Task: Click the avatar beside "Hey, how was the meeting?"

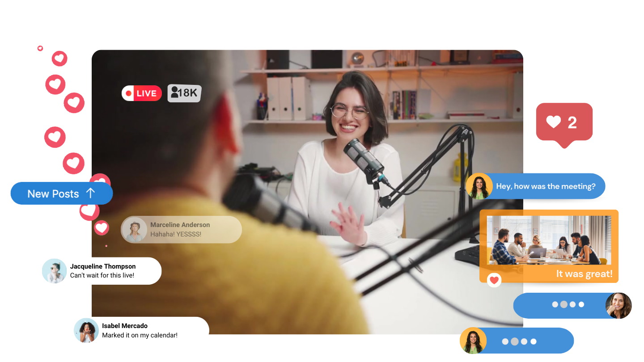Action: (479, 186)
